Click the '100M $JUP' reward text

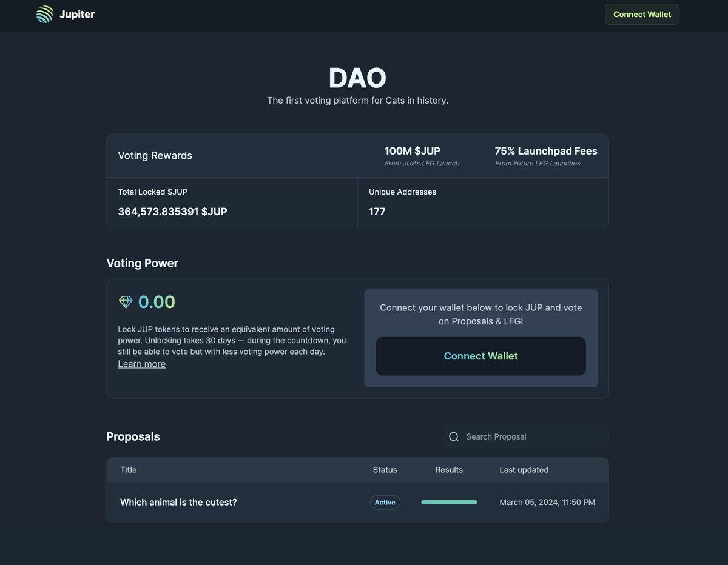click(x=413, y=151)
